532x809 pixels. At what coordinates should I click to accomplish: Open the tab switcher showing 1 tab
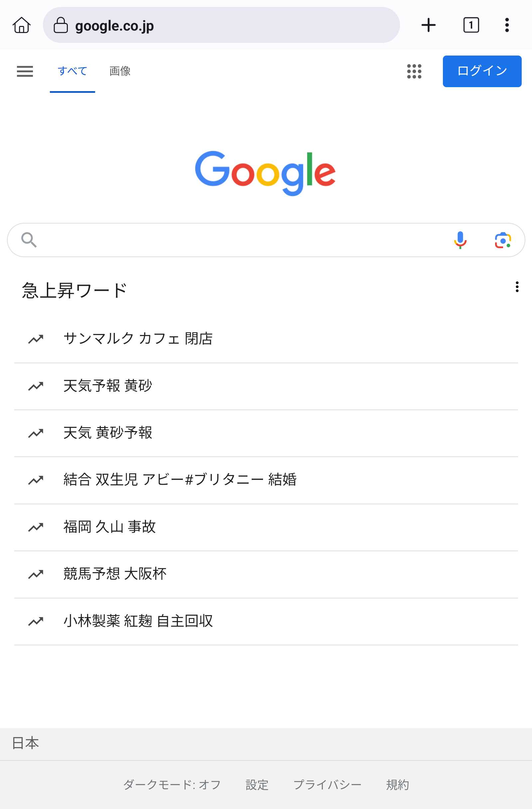(471, 25)
